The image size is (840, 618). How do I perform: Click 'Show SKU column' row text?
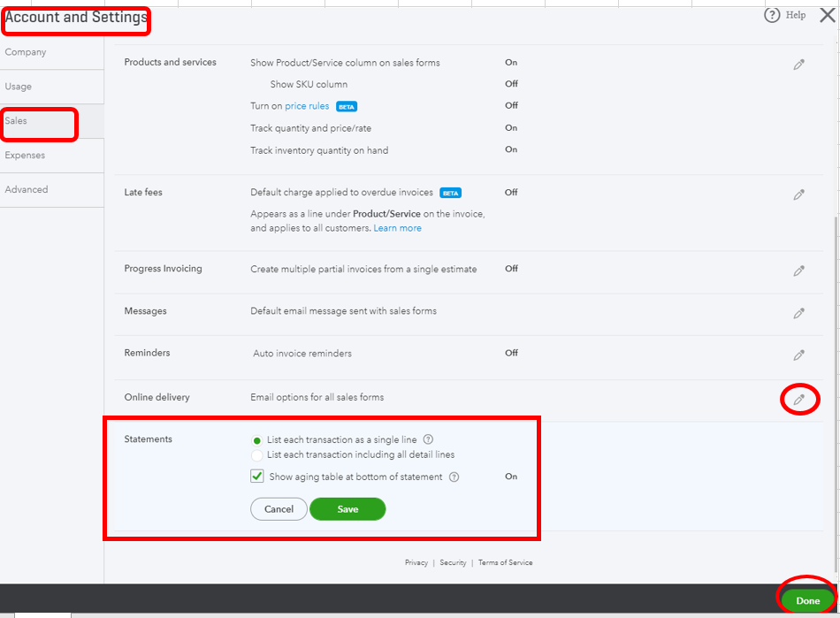(309, 85)
